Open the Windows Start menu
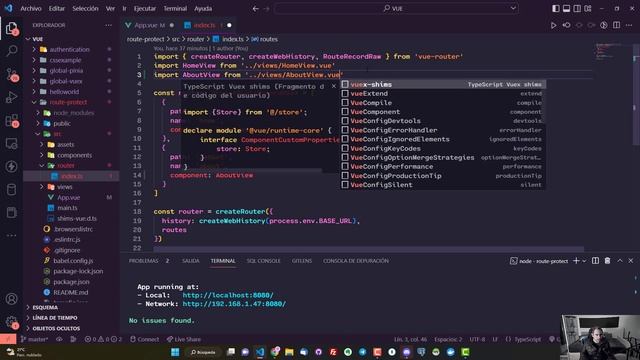 pyautogui.click(x=175, y=352)
